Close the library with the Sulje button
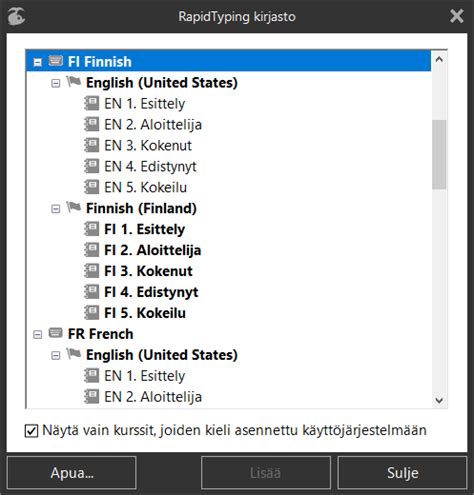The height and width of the screenshot is (495, 474). pos(402,473)
